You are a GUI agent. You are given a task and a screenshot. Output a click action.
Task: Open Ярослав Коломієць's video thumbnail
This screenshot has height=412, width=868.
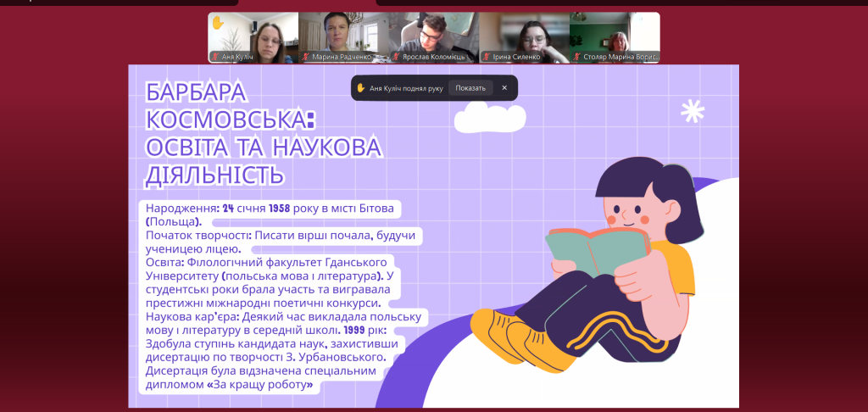coord(433,34)
